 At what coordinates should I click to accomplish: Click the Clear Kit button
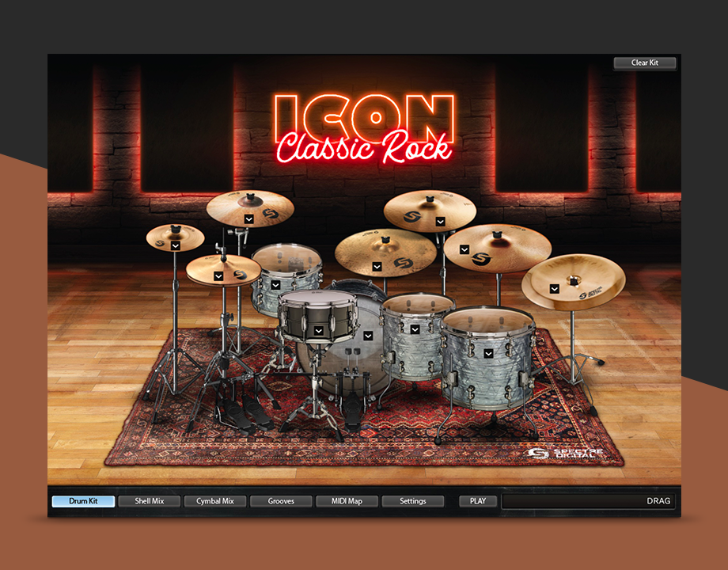(644, 63)
